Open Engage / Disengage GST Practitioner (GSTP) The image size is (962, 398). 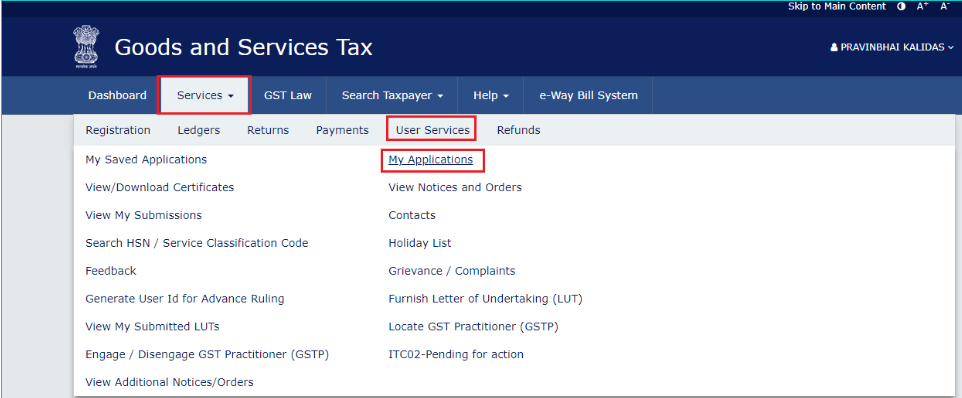pyautogui.click(x=207, y=354)
